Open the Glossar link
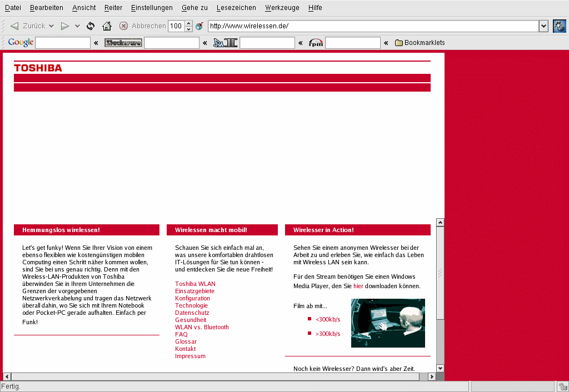 tap(186, 342)
